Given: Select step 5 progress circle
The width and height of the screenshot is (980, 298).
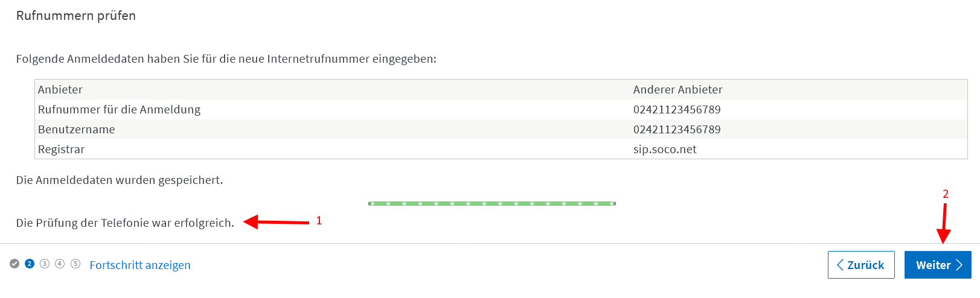Looking at the screenshot, I should (x=75, y=264).
